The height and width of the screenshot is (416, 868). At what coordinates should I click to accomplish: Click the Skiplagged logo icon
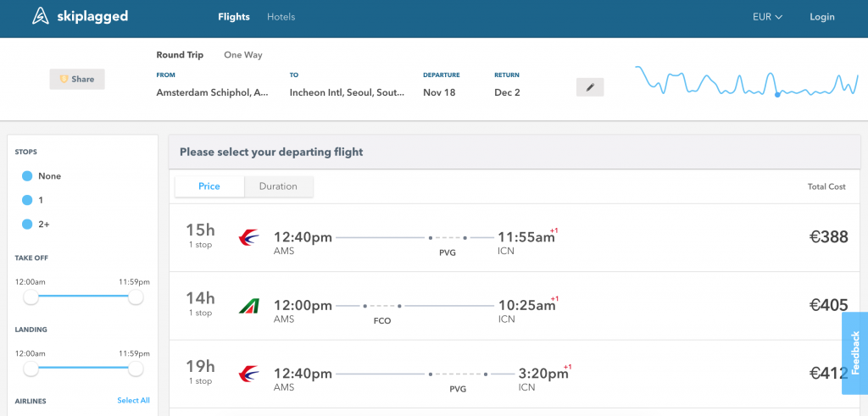[x=41, y=17]
